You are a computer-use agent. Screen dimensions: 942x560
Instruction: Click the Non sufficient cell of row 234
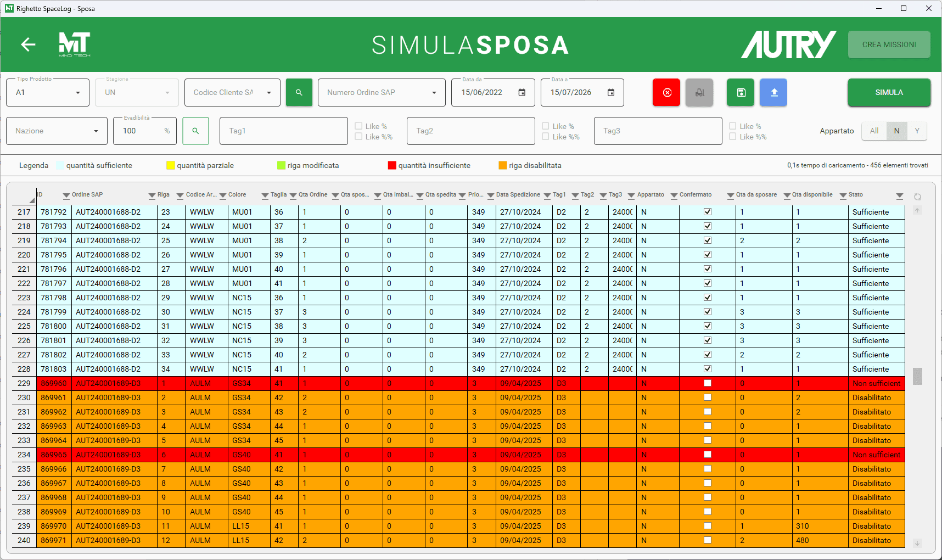[x=877, y=455]
